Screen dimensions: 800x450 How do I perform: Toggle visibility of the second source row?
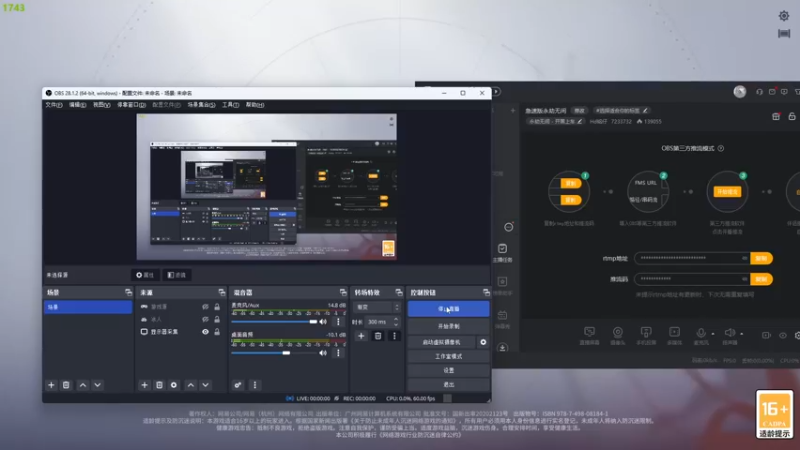205,319
